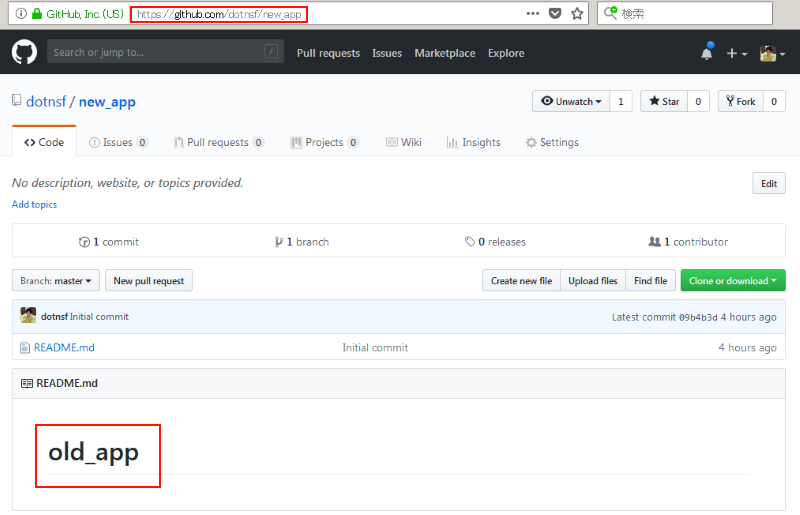
Task: Expand the Branch: master dropdown
Action: pyautogui.click(x=56, y=280)
